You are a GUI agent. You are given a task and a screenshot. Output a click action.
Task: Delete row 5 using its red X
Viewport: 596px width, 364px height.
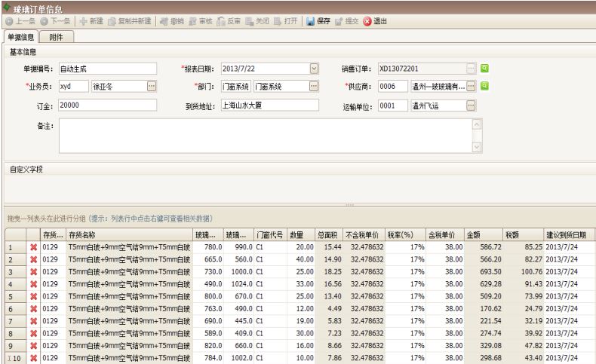[33, 296]
